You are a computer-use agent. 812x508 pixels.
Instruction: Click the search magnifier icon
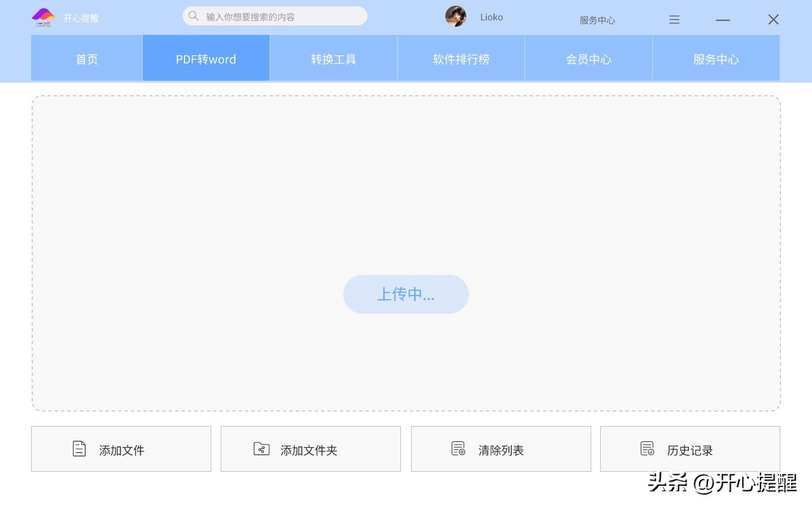(x=194, y=16)
